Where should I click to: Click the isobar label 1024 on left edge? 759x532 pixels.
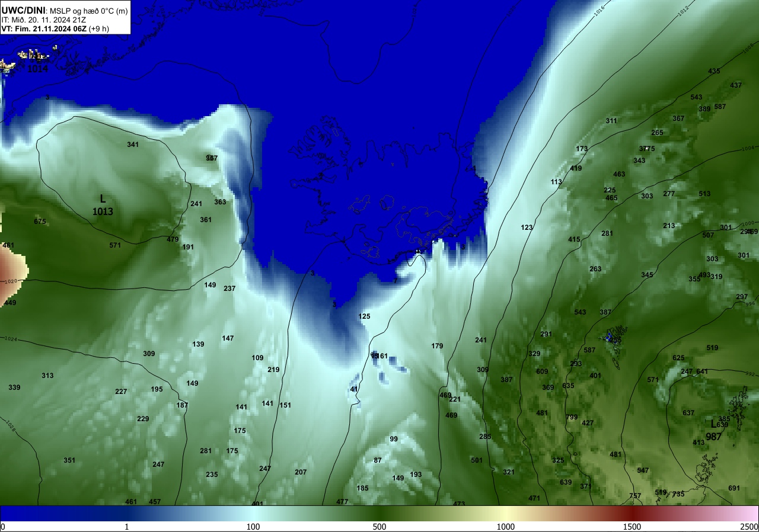(11, 339)
